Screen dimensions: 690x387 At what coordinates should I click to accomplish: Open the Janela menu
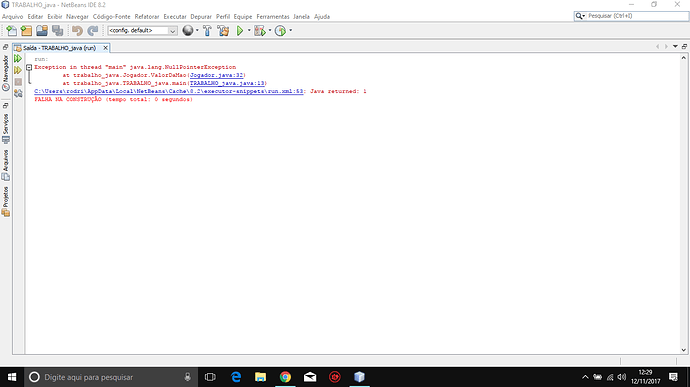point(301,16)
